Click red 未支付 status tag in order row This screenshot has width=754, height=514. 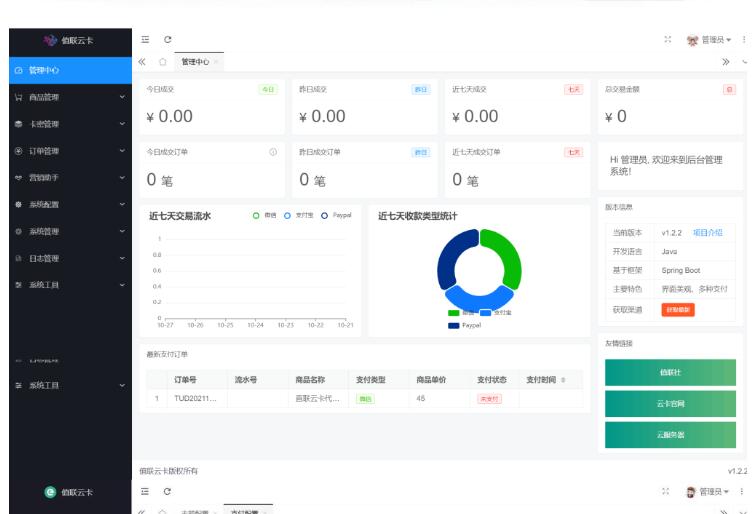pyautogui.click(x=489, y=399)
